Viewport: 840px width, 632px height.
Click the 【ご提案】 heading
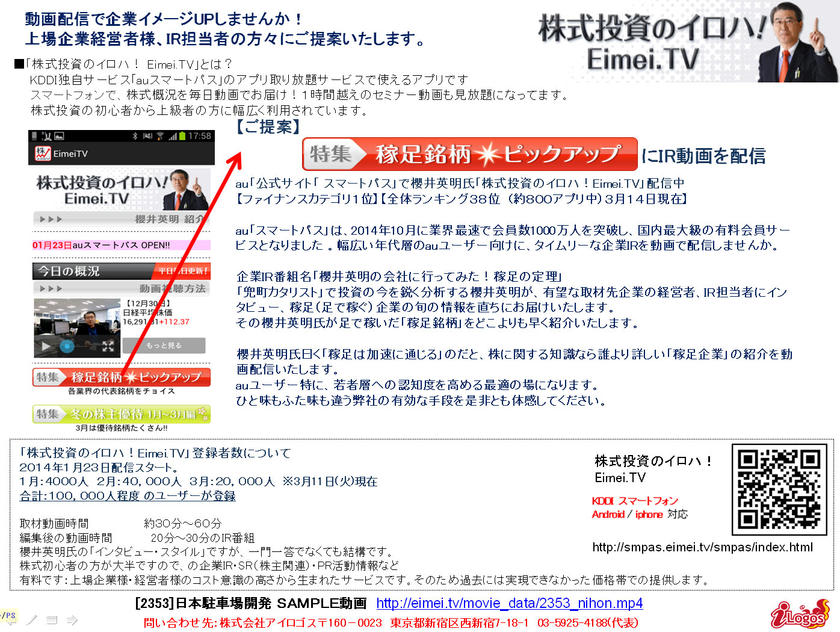click(267, 127)
